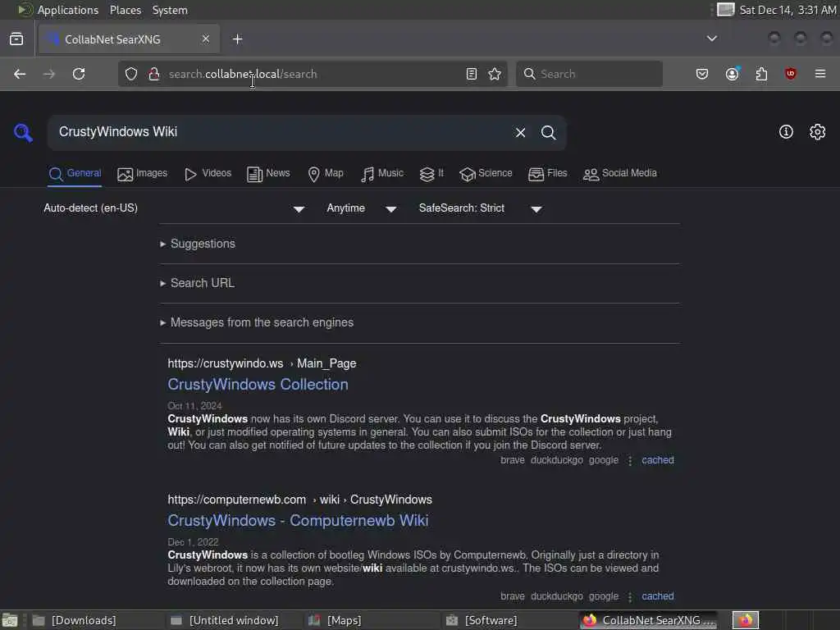The height and width of the screenshot is (630, 840).
Task: Switch to General search category
Action: click(x=75, y=174)
